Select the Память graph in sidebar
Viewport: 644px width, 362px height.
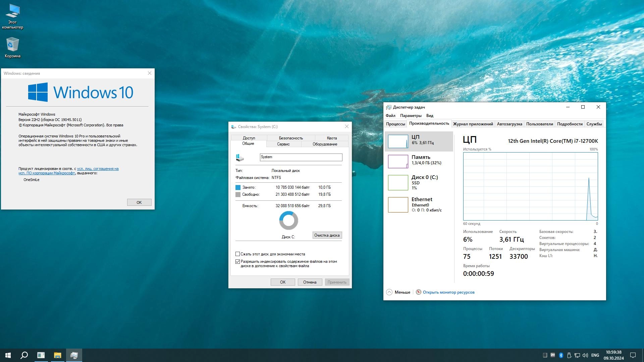pyautogui.click(x=398, y=162)
